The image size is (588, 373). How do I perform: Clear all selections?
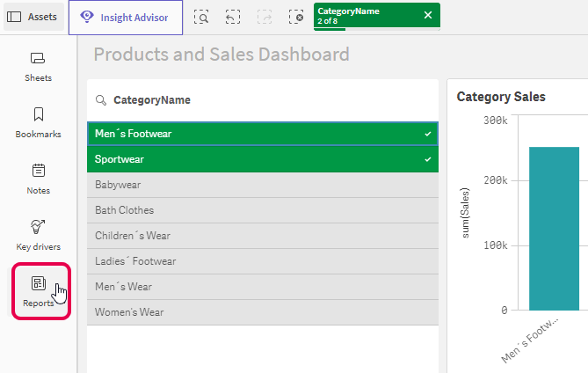pos(296,17)
